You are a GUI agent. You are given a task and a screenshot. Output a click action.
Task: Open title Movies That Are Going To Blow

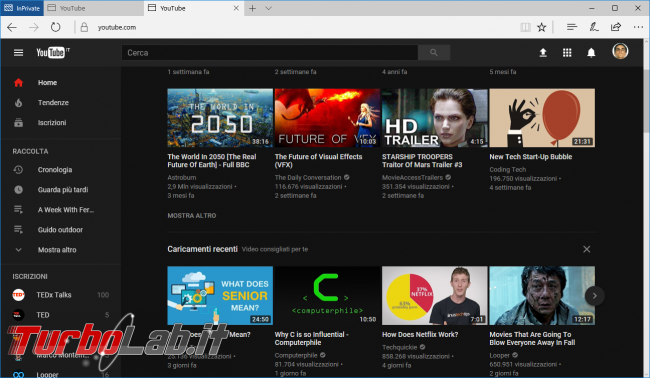(532, 338)
